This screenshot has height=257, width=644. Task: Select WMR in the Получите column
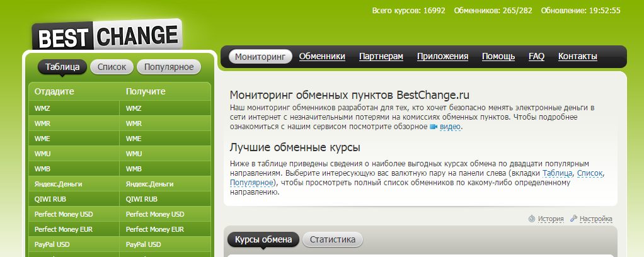tap(165, 123)
